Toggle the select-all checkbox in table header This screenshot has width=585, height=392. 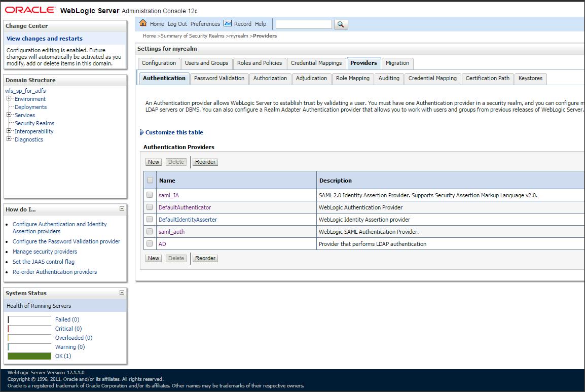tap(150, 180)
